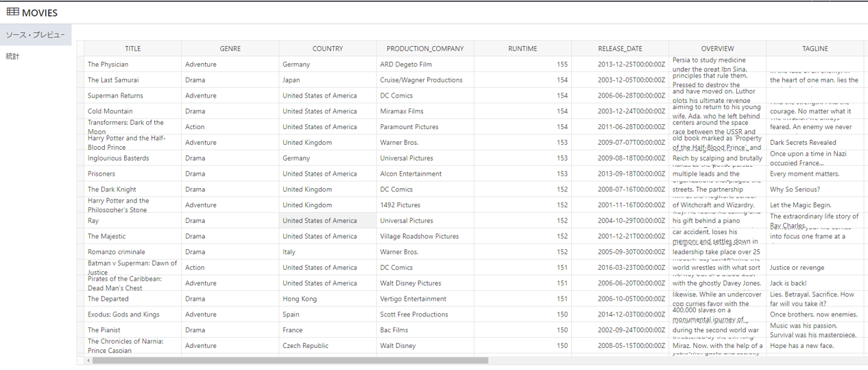Viewport: 868px width, 370px height.
Task: Open the 統計 tab
Action: tap(13, 56)
